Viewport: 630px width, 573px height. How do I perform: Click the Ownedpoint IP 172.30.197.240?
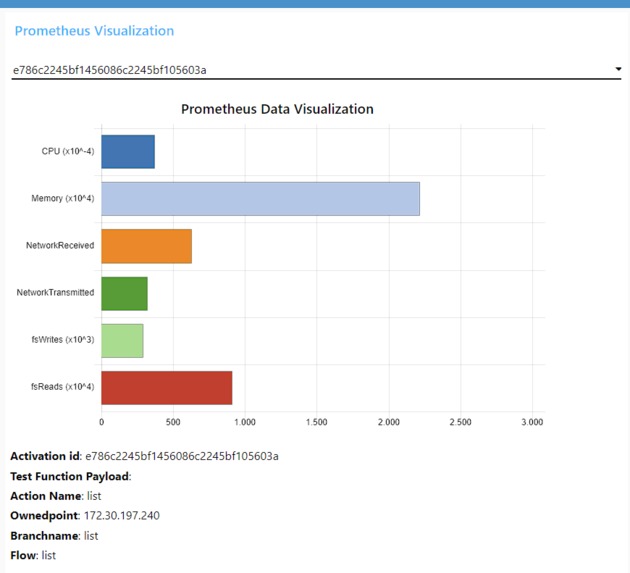click(122, 516)
